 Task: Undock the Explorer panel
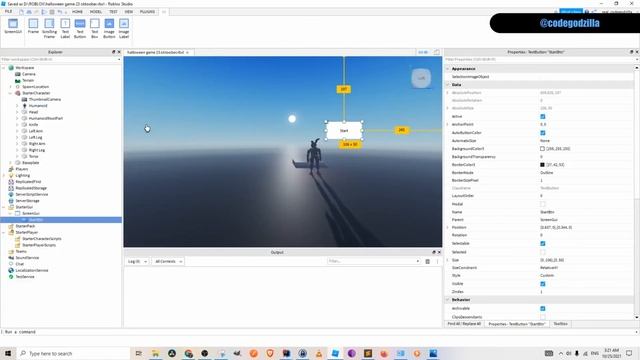point(113,52)
